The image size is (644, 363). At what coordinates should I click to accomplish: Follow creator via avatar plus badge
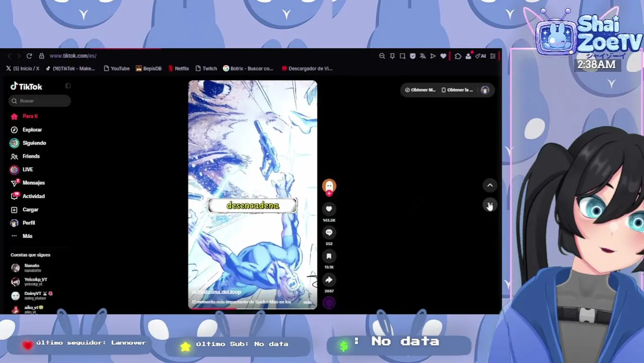(x=329, y=193)
